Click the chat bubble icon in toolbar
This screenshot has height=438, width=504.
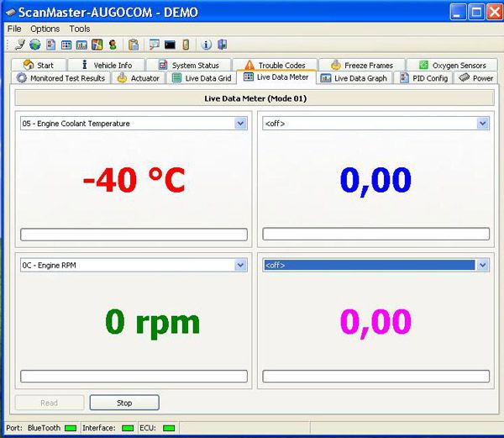155,45
